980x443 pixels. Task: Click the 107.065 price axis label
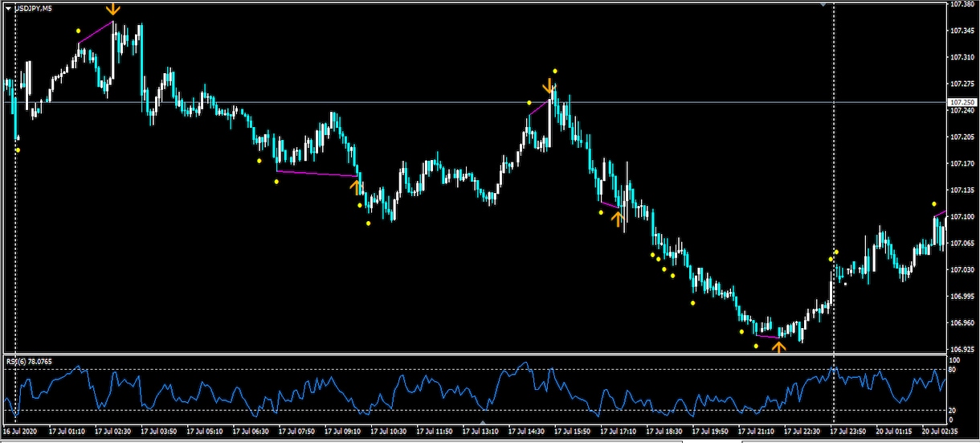962,243
